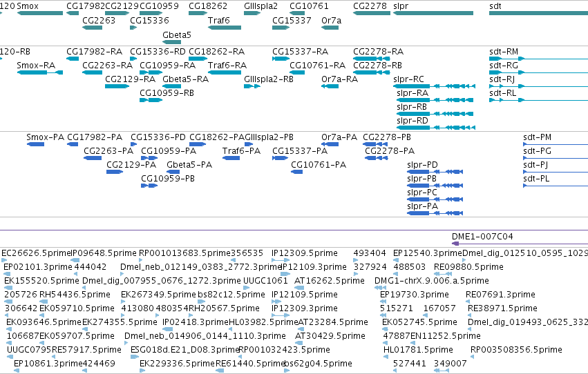Click the RH54436.5prime label
The width and height of the screenshot is (588, 374).
[75, 295]
